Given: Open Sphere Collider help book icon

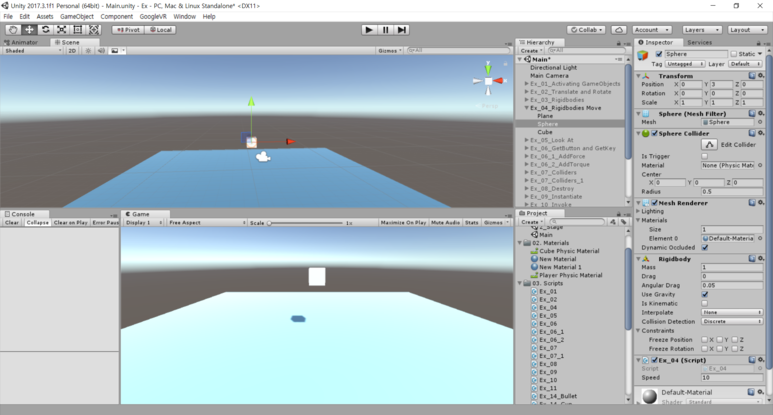Looking at the screenshot, I should (x=752, y=133).
